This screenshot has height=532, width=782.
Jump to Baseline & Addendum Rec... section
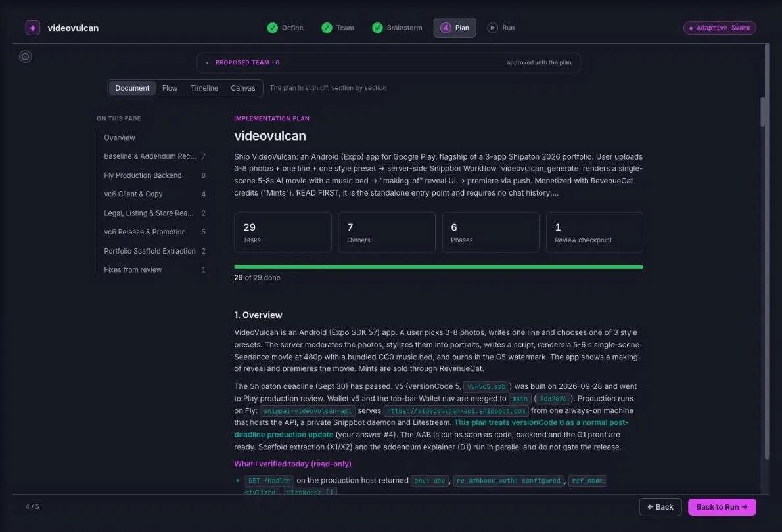[154, 156]
